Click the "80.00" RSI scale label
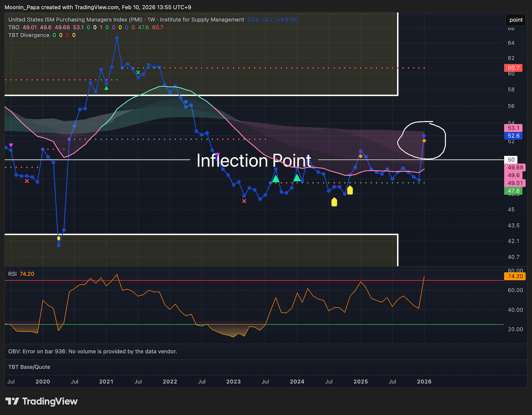 [516, 270]
